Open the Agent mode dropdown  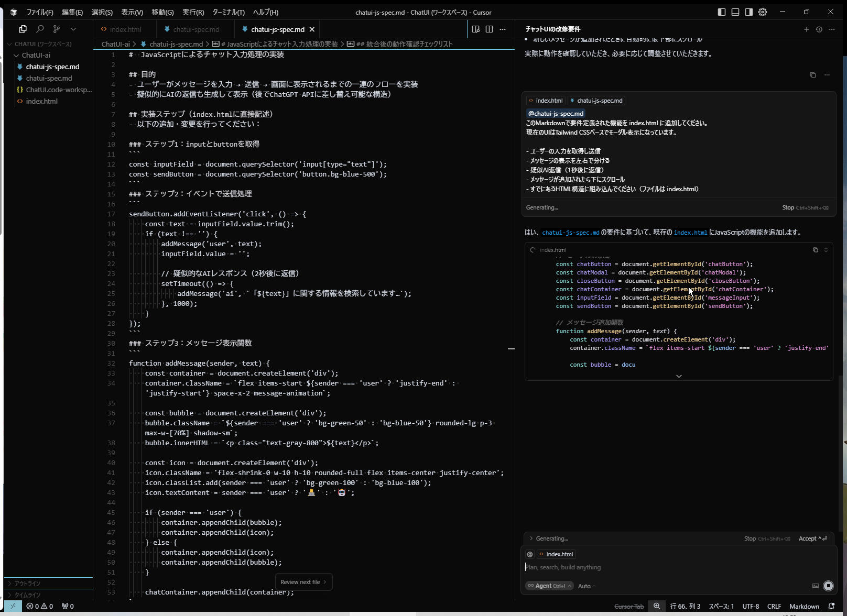[x=549, y=586]
